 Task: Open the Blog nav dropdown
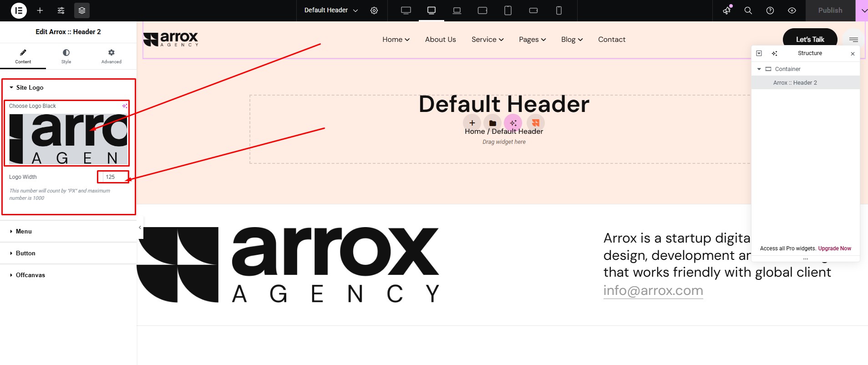point(572,40)
